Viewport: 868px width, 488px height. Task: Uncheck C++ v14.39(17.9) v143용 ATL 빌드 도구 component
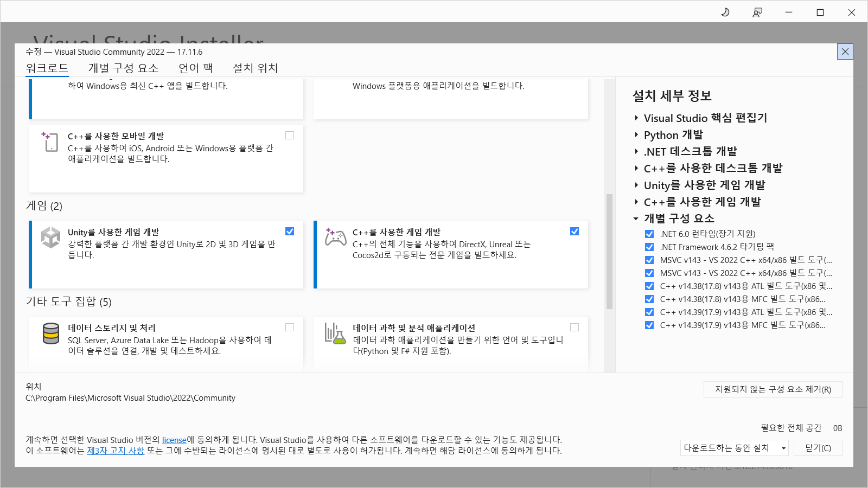[x=649, y=312]
